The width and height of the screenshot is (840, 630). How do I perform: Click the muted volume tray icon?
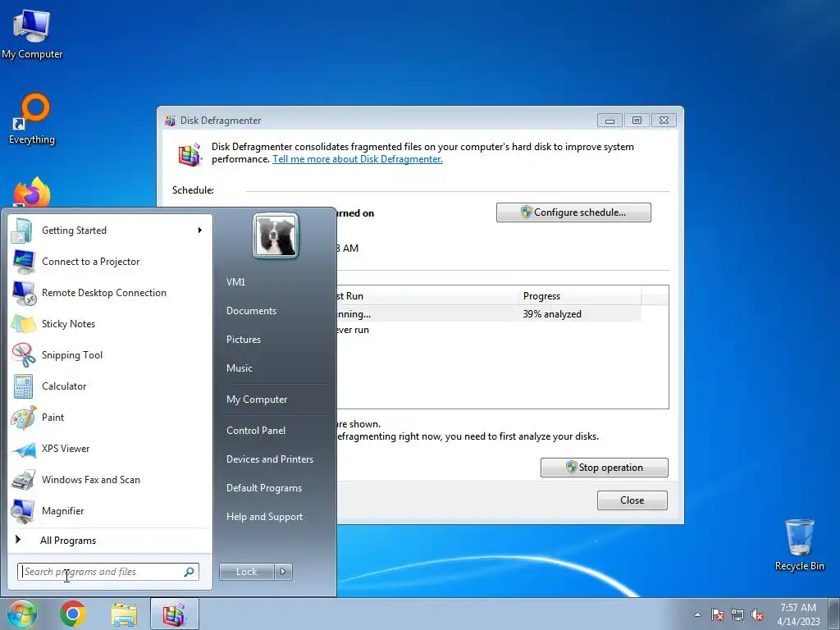pyautogui.click(x=757, y=614)
